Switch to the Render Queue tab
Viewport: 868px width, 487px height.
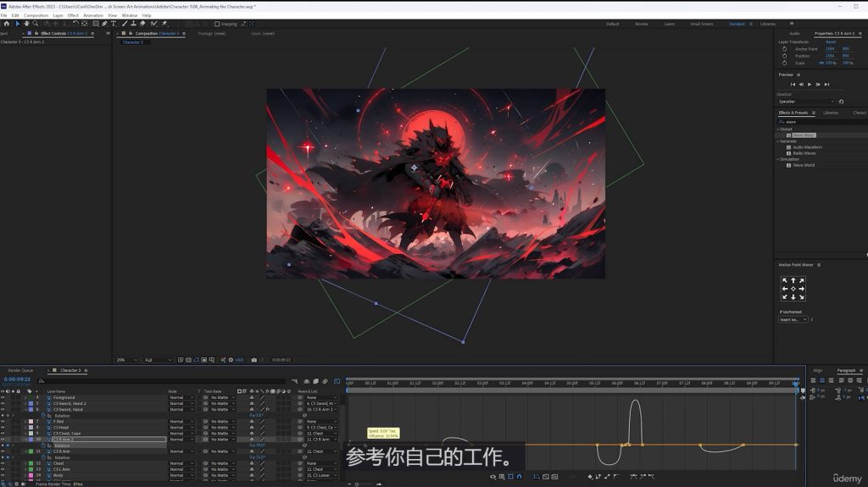coord(20,370)
